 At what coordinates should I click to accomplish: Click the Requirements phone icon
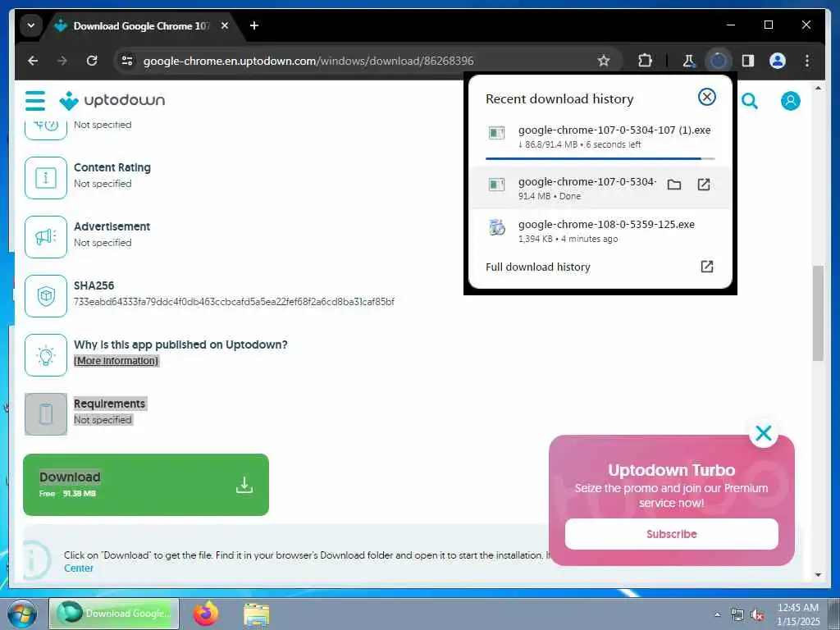[46, 414]
